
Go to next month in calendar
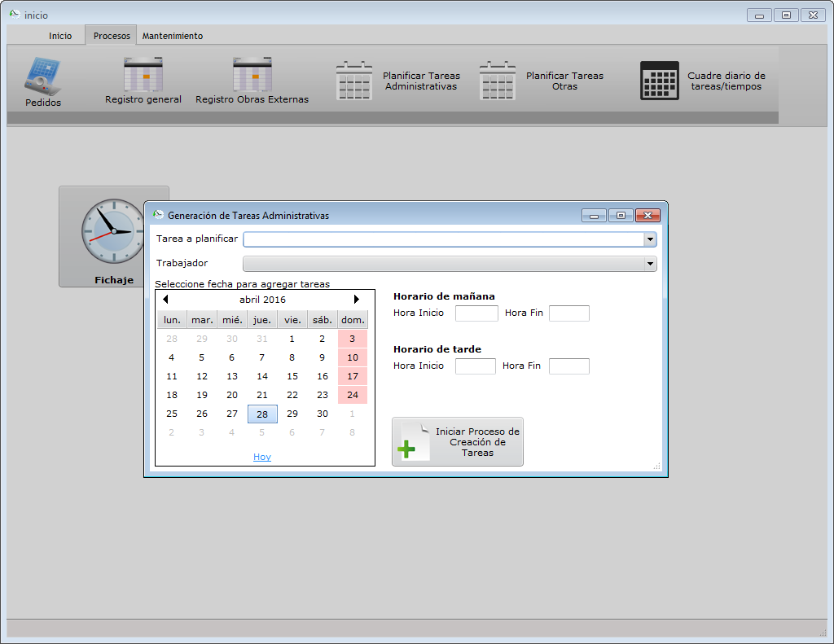coord(357,300)
